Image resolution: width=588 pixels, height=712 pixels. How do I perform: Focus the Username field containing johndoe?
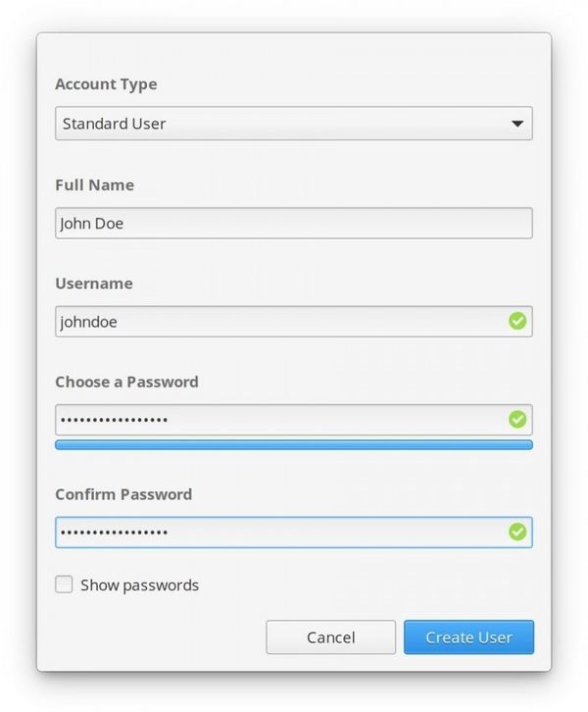pos(294,322)
